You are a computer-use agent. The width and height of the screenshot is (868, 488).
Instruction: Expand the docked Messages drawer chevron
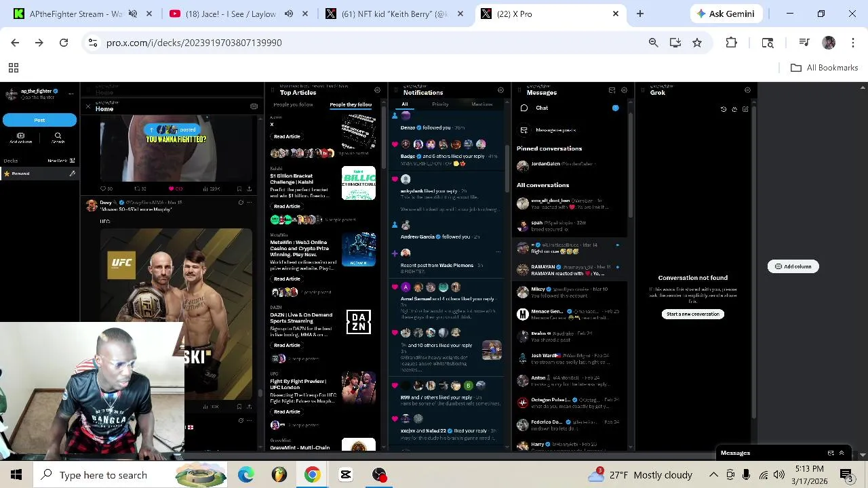click(x=842, y=453)
